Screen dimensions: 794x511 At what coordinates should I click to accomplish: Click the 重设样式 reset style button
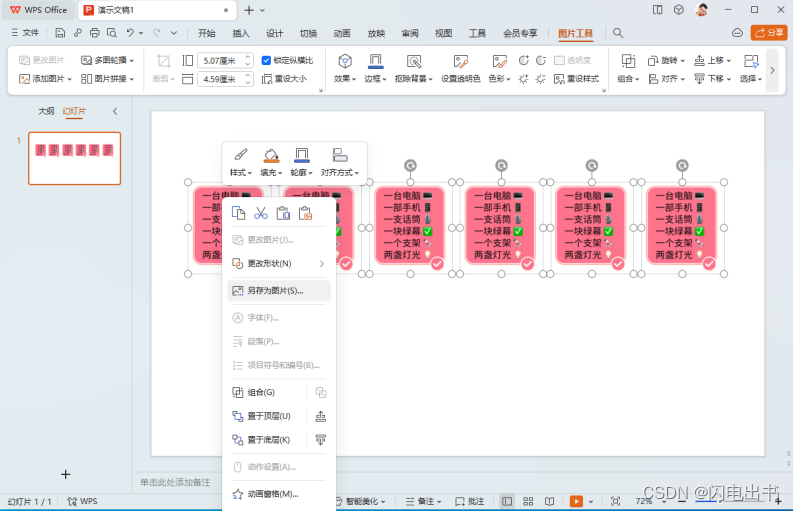coord(576,79)
